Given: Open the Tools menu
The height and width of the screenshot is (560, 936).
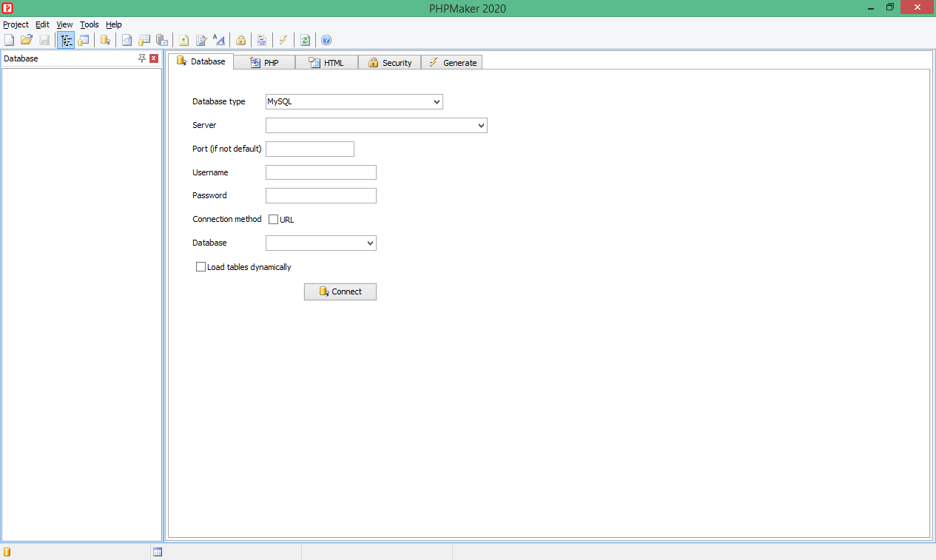Looking at the screenshot, I should pos(89,24).
